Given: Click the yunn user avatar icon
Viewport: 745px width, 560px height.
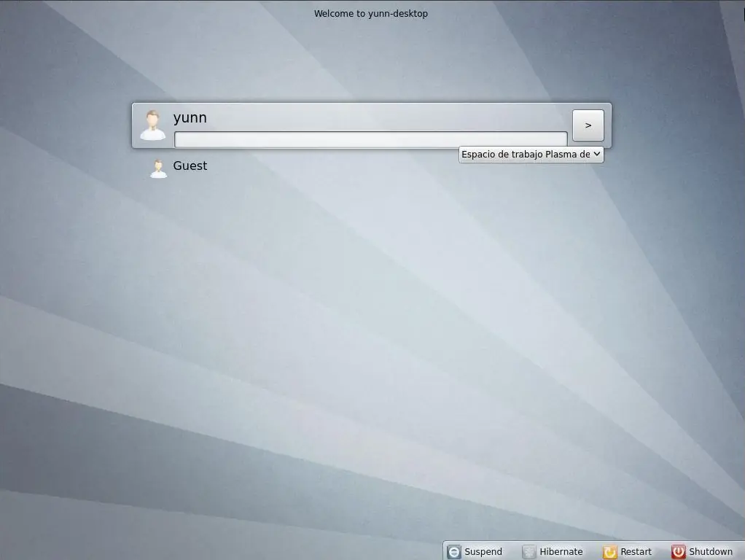Looking at the screenshot, I should pyautogui.click(x=152, y=125).
